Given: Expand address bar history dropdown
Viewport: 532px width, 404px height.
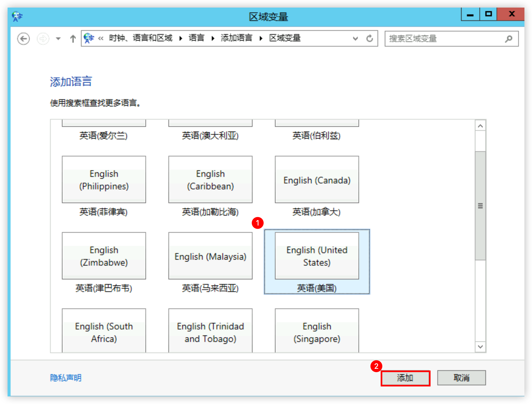Looking at the screenshot, I should coord(355,39).
